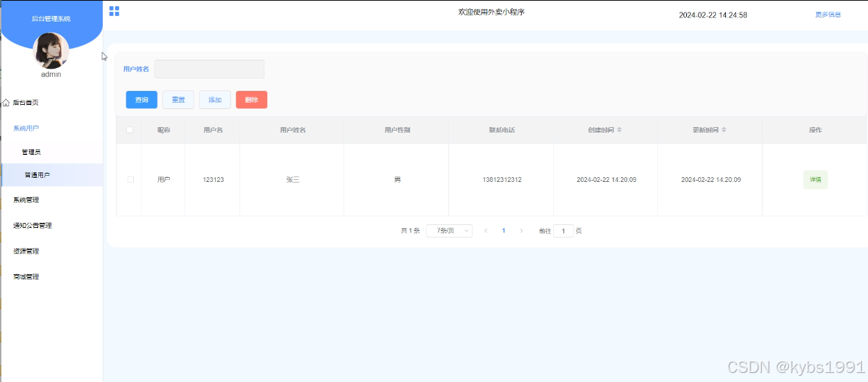Select page number 1 in pagination
The image size is (868, 382).
coord(504,231)
